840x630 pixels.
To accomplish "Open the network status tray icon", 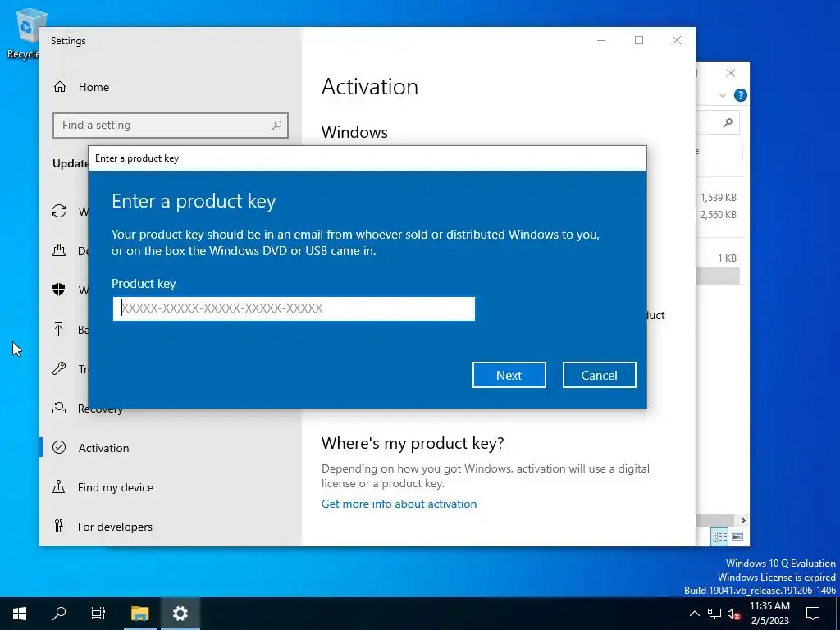I will [x=714, y=614].
